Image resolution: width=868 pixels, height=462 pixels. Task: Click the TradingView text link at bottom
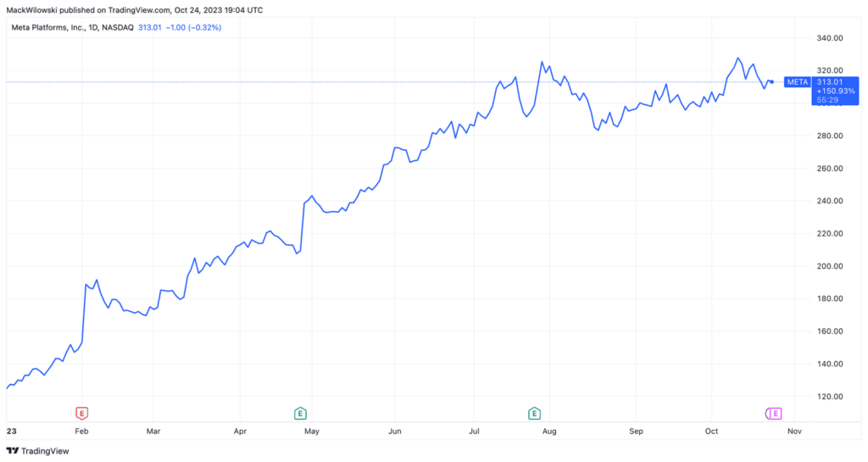[x=45, y=451]
